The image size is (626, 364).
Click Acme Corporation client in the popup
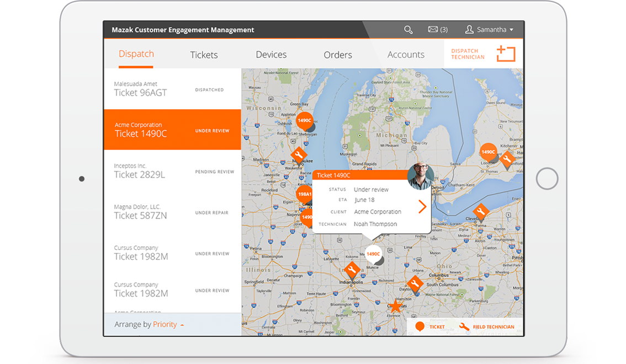[x=378, y=212]
